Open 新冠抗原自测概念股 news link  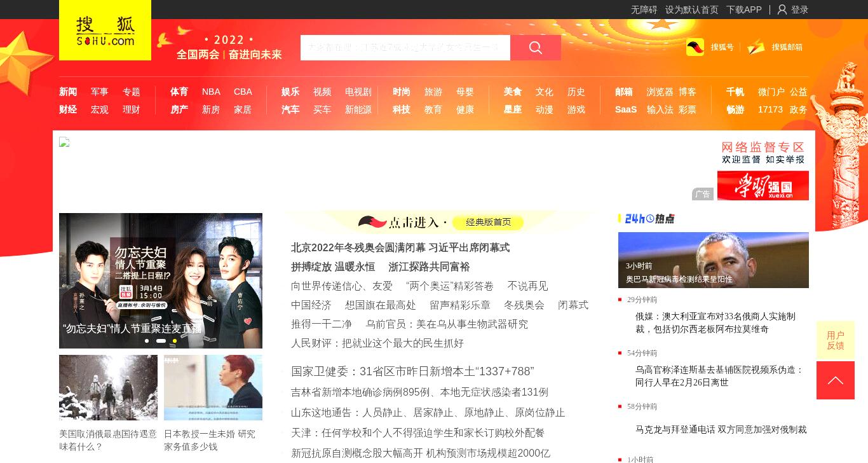[x=421, y=453]
